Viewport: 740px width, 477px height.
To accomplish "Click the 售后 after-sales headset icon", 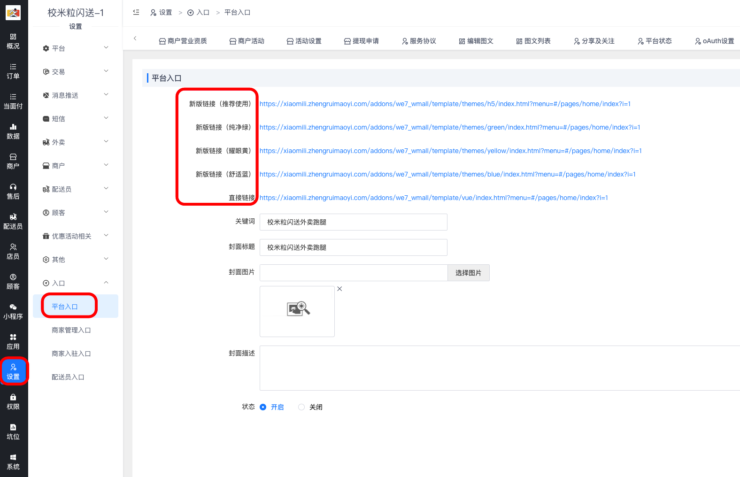I will tap(13, 190).
